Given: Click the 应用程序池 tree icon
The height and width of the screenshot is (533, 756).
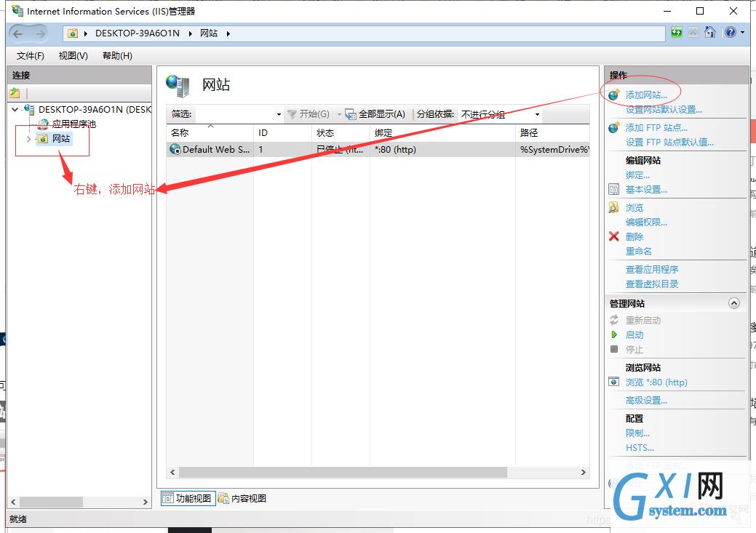Looking at the screenshot, I should click(44, 124).
